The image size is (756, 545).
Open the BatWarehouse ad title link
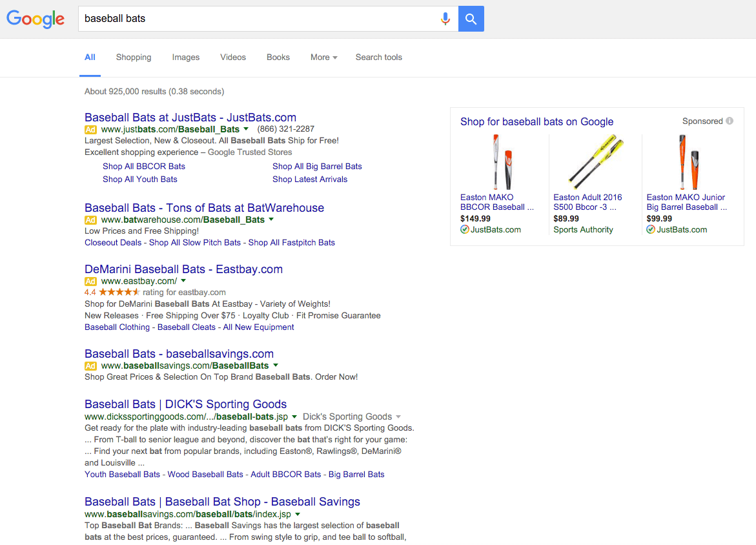pos(205,208)
